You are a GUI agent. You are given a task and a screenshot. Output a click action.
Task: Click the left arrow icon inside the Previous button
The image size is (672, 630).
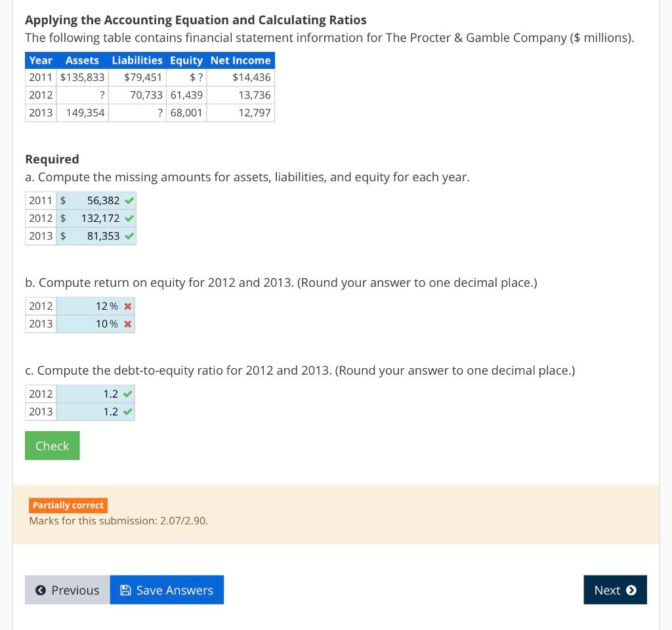tap(41, 590)
